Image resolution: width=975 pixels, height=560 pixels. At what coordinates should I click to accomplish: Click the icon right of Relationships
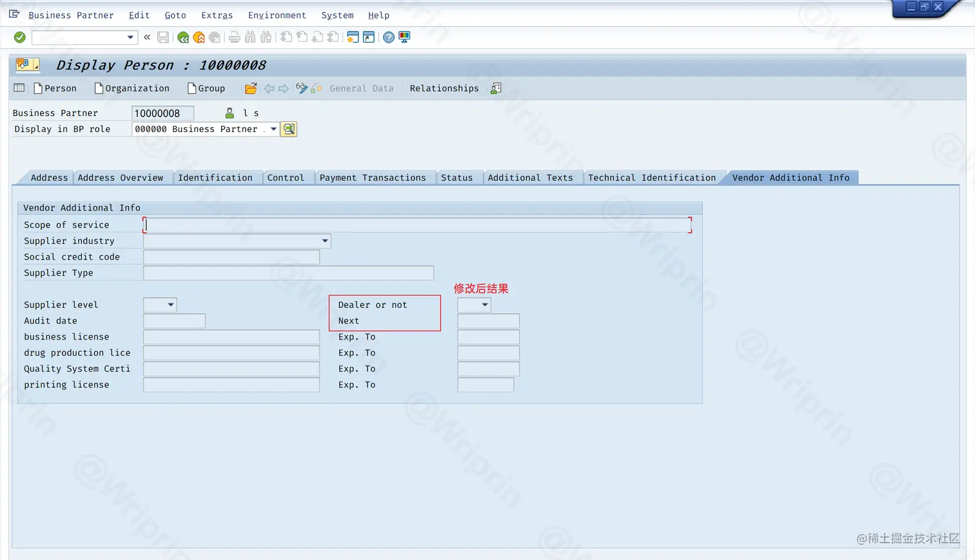coord(496,88)
